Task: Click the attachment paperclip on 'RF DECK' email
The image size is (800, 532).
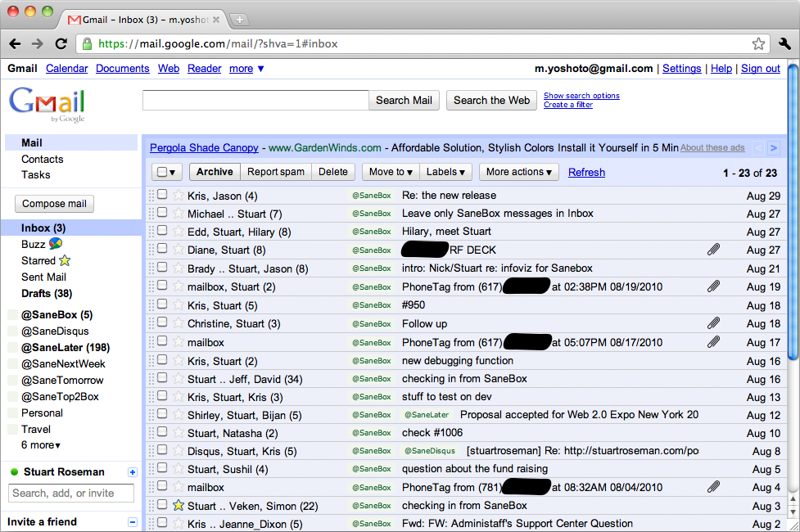Action: tap(713, 250)
